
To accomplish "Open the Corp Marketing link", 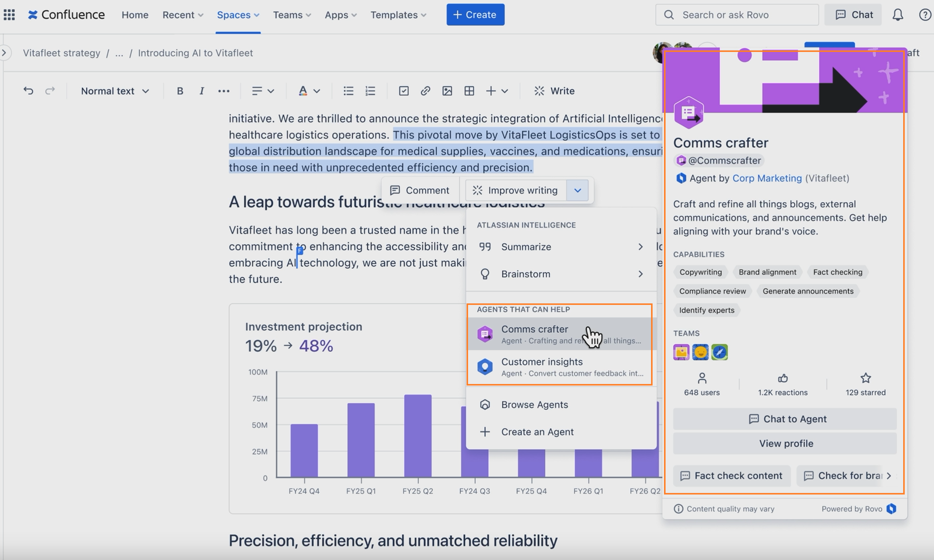I will point(767,178).
